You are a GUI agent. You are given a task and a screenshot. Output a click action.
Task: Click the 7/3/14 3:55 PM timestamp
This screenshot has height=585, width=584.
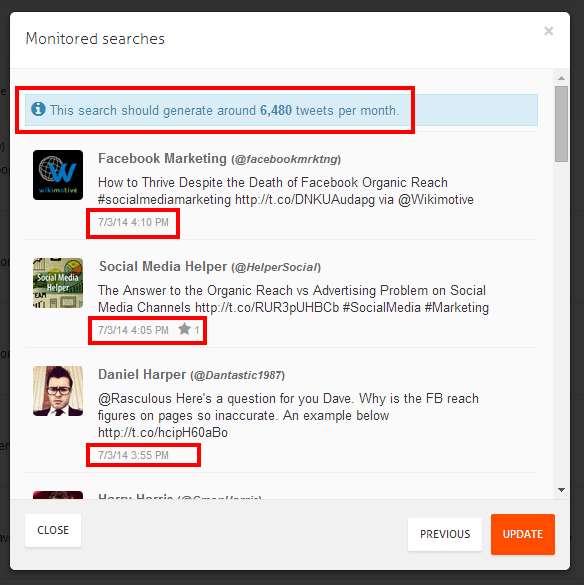(x=133, y=455)
